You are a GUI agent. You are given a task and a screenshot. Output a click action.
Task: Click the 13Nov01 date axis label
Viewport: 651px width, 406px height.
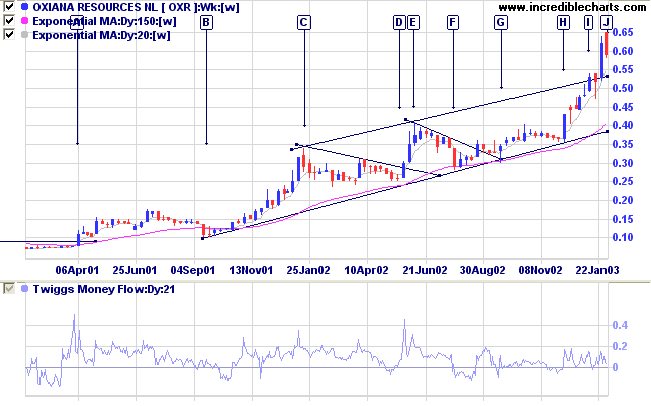(251, 271)
